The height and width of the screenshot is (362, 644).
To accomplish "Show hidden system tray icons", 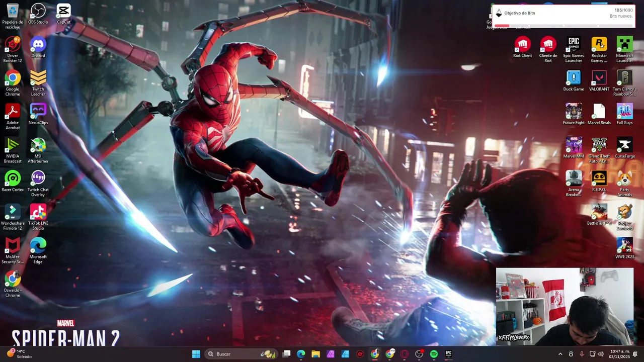I will (560, 354).
